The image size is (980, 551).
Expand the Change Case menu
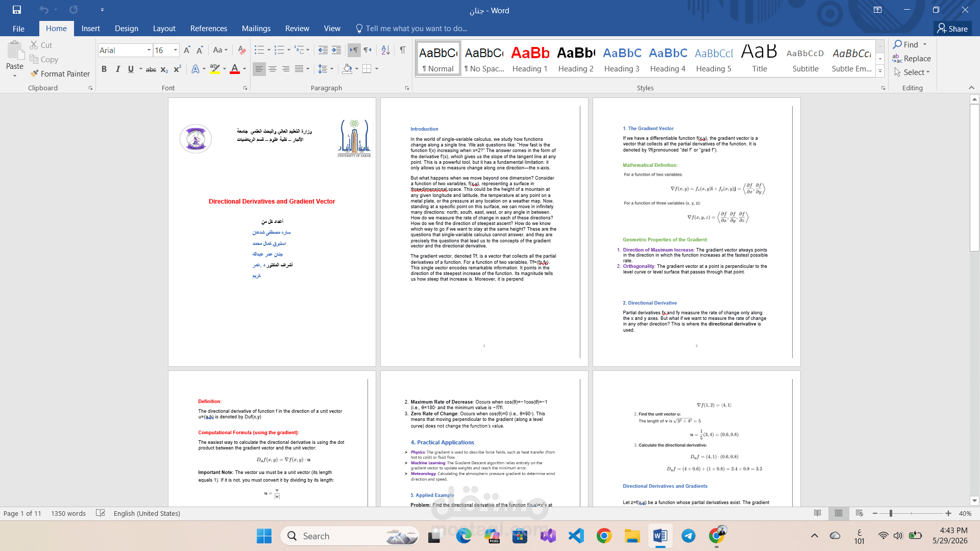click(220, 50)
